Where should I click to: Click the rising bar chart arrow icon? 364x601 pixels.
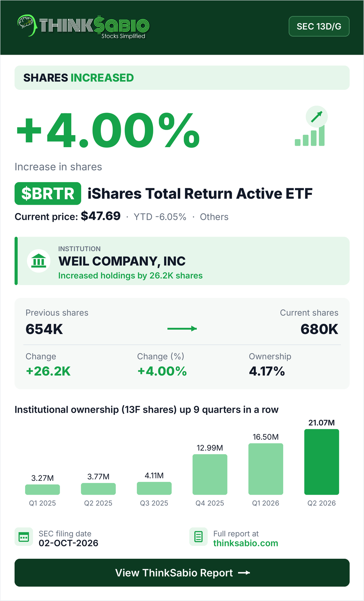[x=311, y=126]
